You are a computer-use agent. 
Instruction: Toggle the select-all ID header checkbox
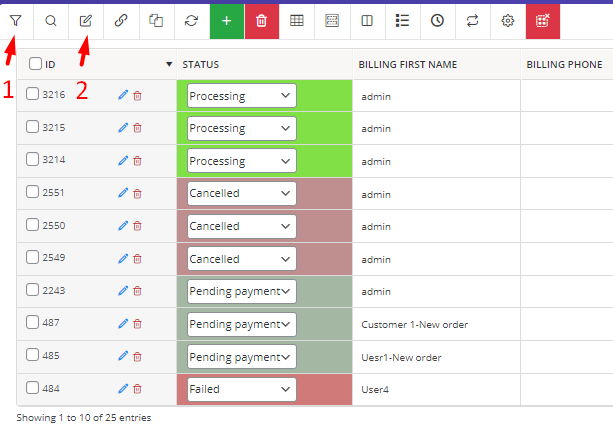point(36,64)
